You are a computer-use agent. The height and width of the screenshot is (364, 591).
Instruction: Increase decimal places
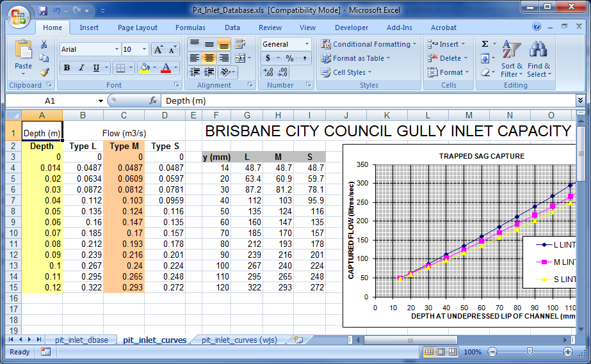[268, 72]
